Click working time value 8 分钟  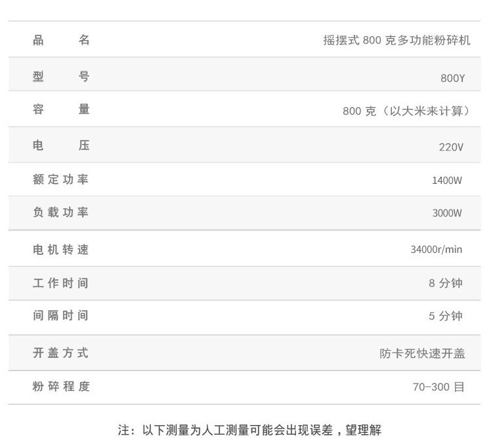446,283
